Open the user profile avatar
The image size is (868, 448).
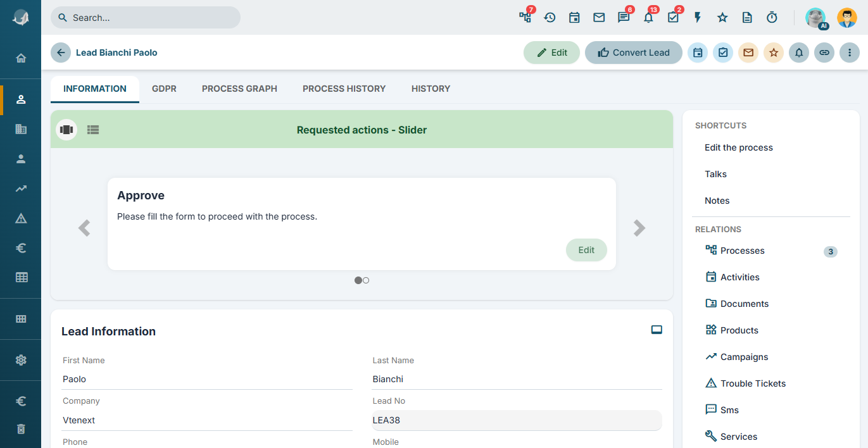[x=846, y=18]
